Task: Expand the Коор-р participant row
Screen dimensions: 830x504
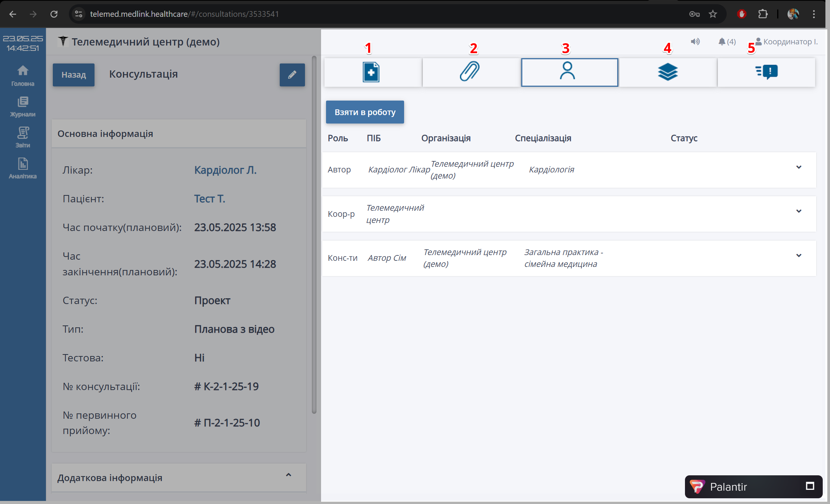Action: pos(799,211)
